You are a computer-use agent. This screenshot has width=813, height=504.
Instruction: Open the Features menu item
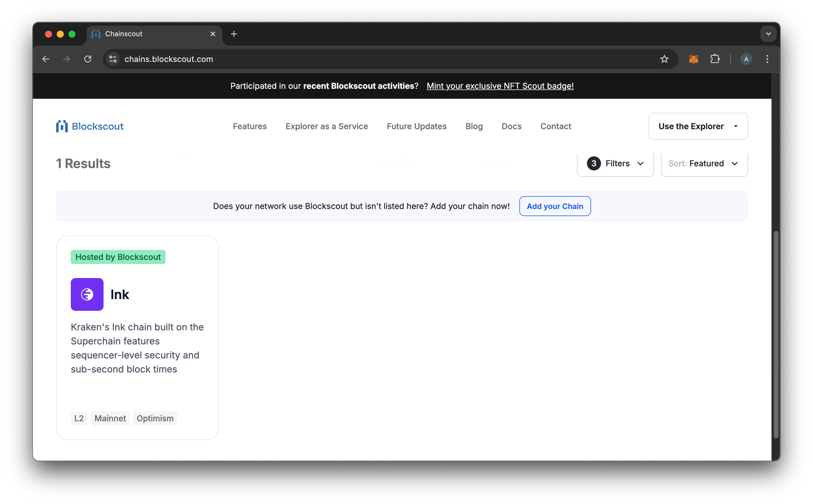click(250, 126)
